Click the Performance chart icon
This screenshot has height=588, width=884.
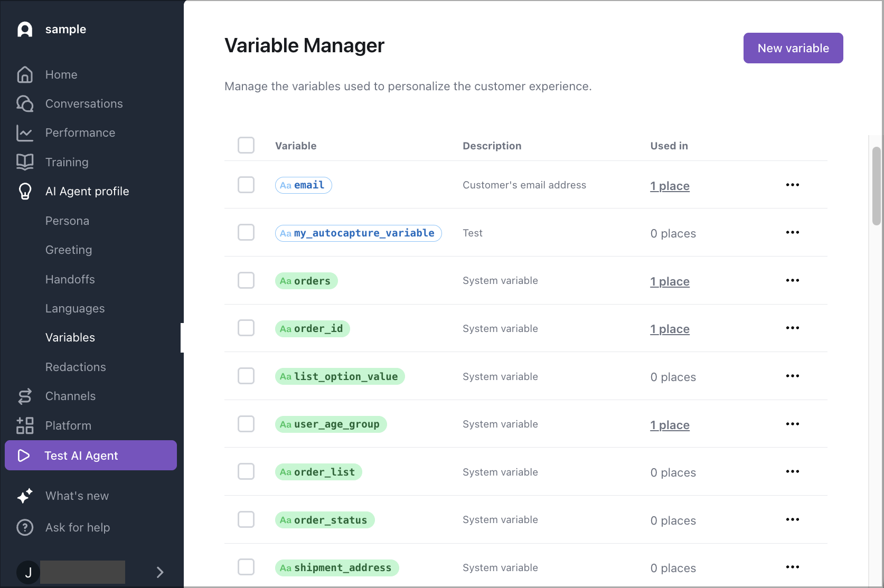25,133
